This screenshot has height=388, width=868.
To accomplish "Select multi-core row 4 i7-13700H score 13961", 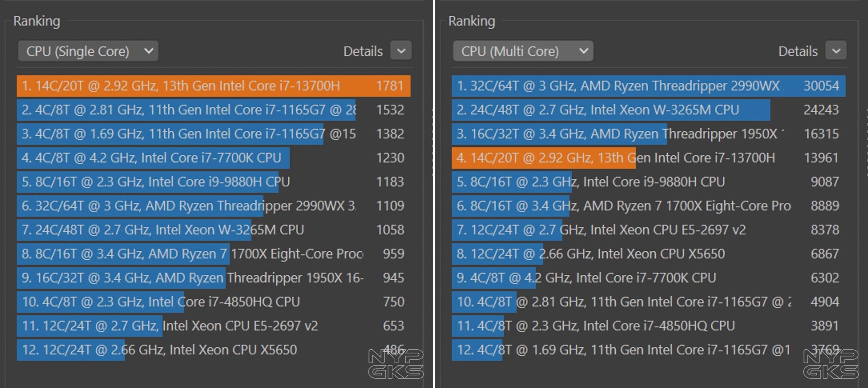I will pyautogui.click(x=649, y=158).
